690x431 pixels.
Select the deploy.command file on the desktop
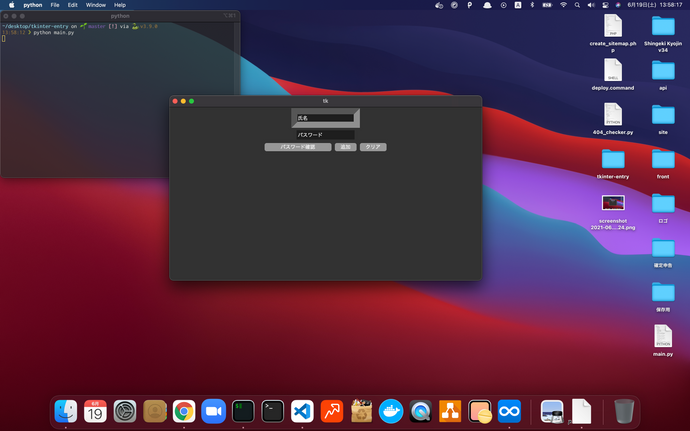[x=613, y=70]
